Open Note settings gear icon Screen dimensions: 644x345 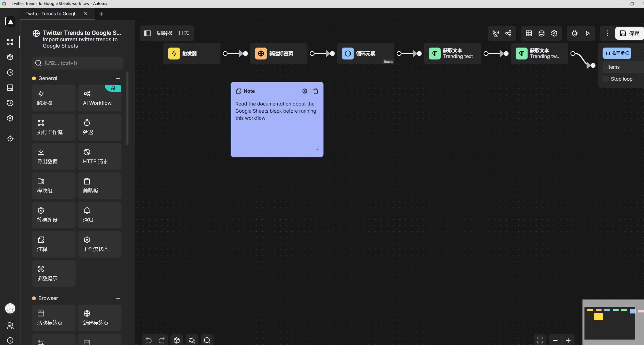click(305, 91)
